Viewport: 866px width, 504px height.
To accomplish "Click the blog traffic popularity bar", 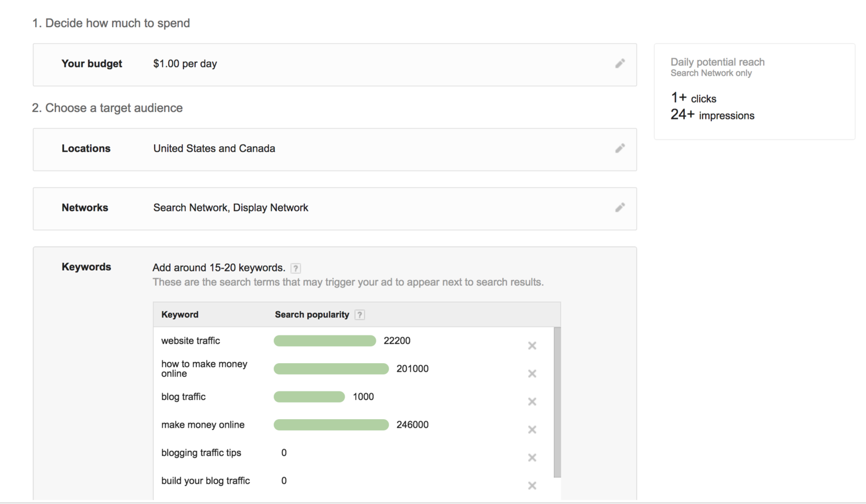I will coord(309,397).
